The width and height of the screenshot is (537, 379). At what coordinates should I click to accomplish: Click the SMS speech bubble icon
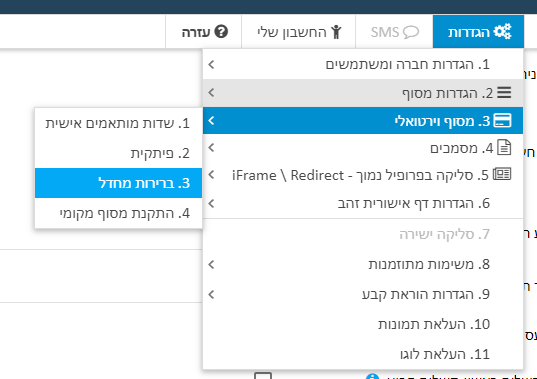(x=411, y=32)
